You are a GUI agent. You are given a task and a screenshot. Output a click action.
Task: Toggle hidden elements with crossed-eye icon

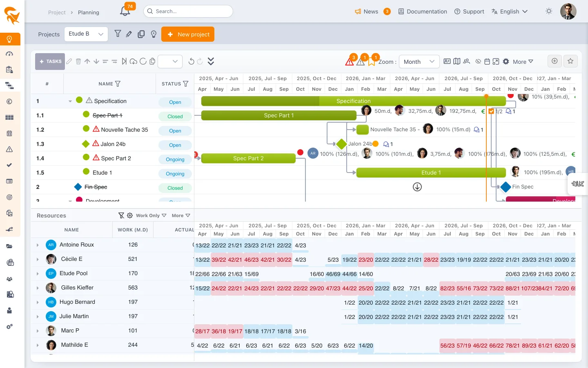478,61
